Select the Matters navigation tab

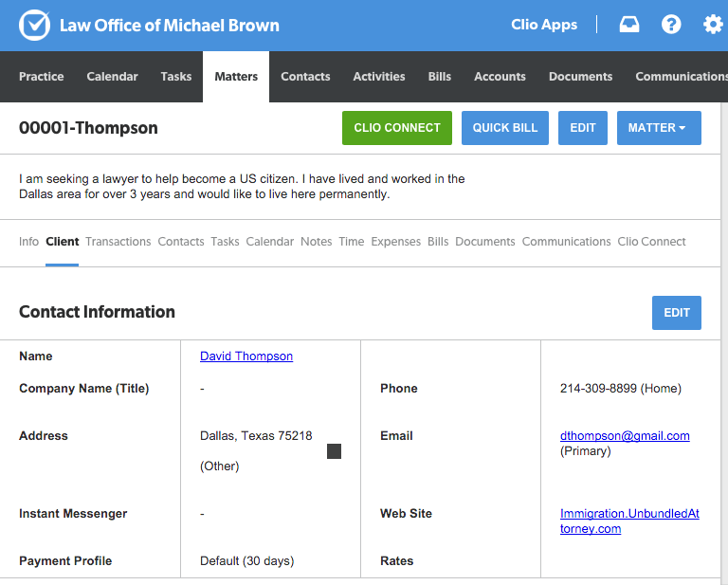click(236, 76)
